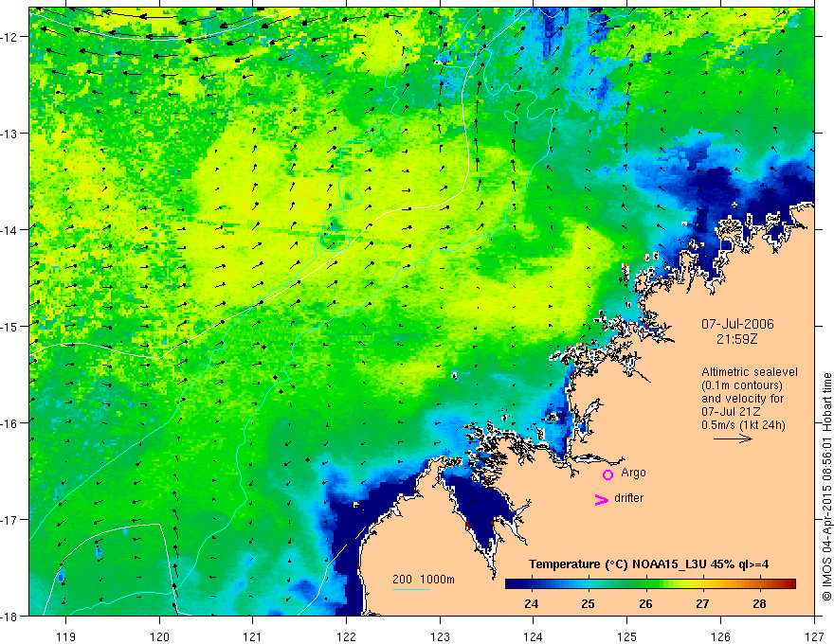Viewport: 834px width, 644px height.
Task: Click the magenta drifter arrowhead legend symbol
Action: (x=602, y=499)
